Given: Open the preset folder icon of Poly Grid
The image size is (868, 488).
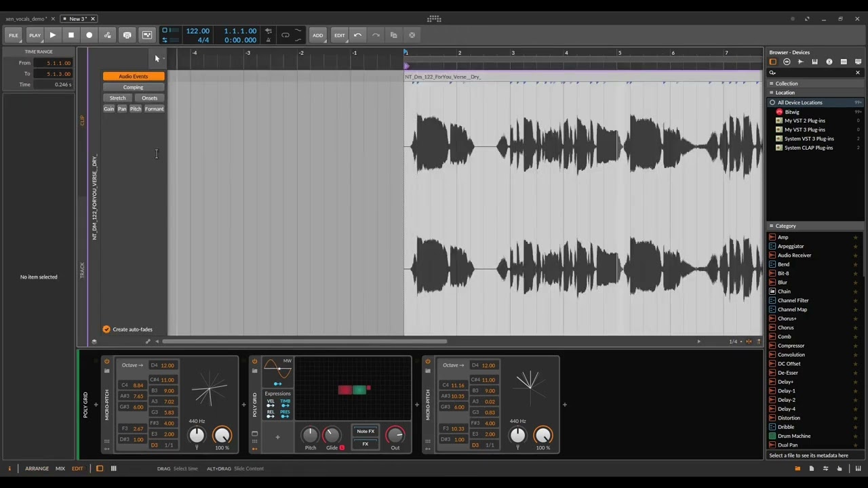Looking at the screenshot, I should tap(255, 371).
